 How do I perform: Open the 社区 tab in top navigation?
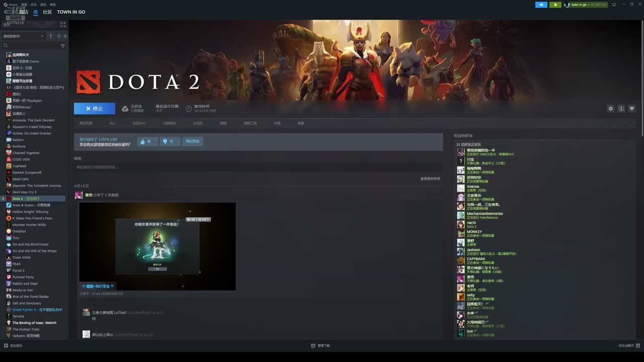click(47, 12)
